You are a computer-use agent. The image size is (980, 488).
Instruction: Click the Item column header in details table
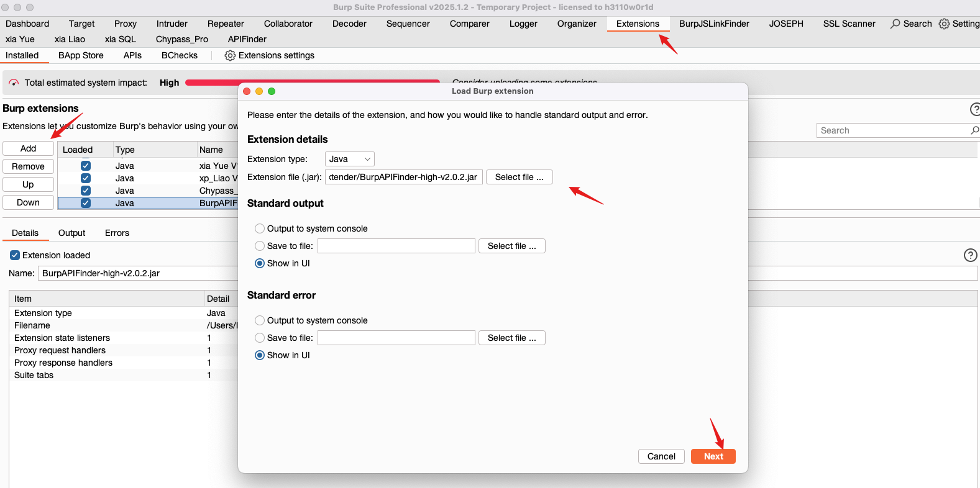coord(107,299)
